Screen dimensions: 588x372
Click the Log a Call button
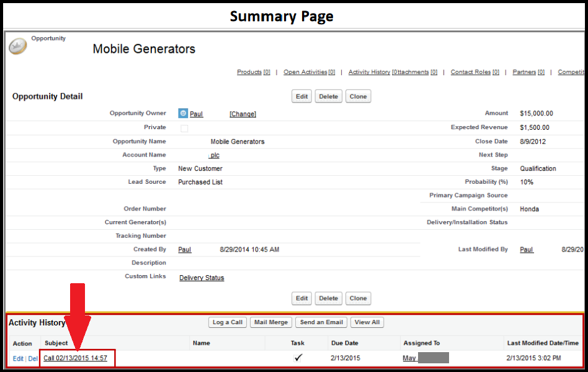point(228,322)
